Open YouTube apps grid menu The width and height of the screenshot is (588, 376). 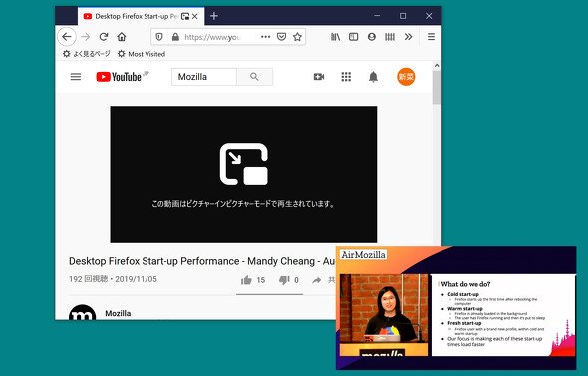pos(346,77)
